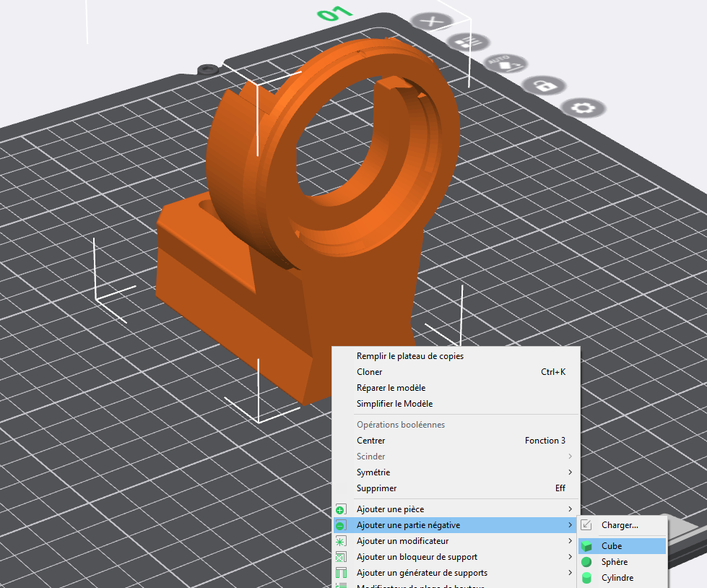This screenshot has width=707, height=588.
Task: Open plate settings gear icon
Action: coord(584,108)
